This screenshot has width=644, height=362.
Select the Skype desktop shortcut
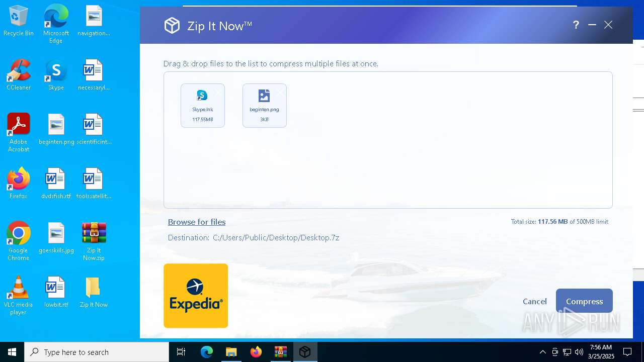(56, 75)
